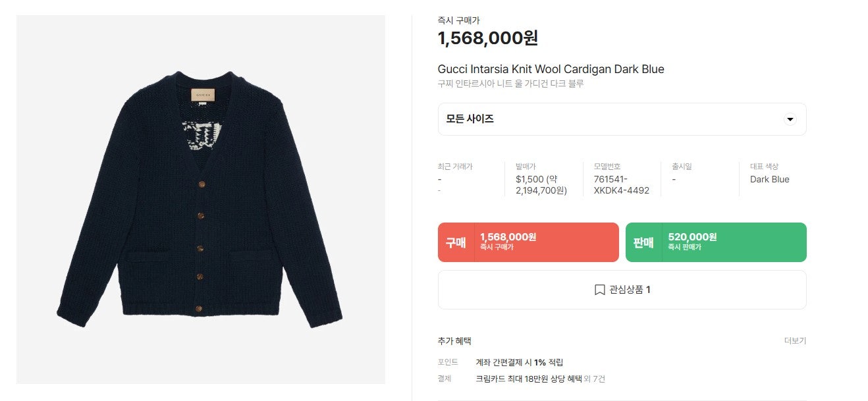
Task: Click the 크림카드 최대 18만원 상당 혜택 text
Action: point(529,379)
